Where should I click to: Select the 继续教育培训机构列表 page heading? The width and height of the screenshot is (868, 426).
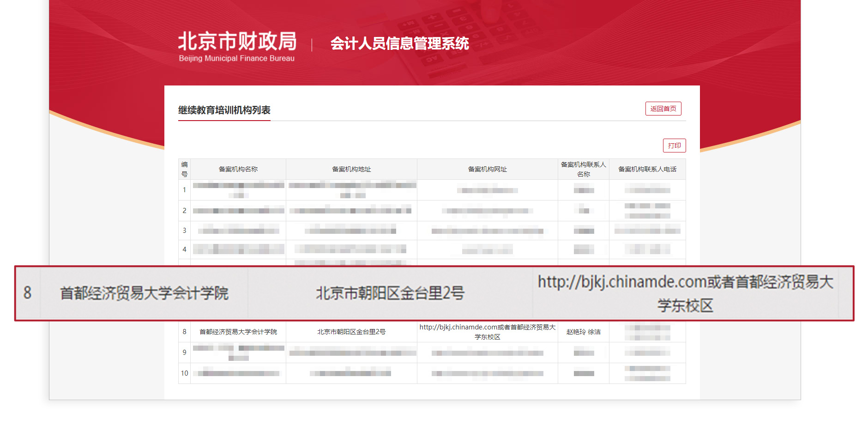(224, 110)
